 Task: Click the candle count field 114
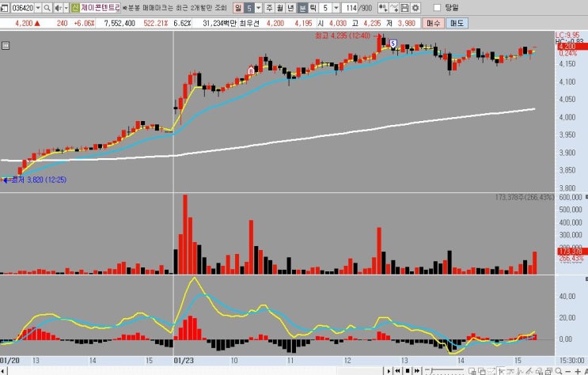tap(350, 8)
